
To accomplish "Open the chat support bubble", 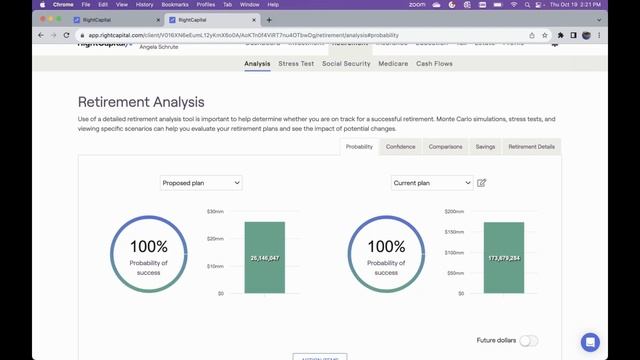I will [x=590, y=342].
